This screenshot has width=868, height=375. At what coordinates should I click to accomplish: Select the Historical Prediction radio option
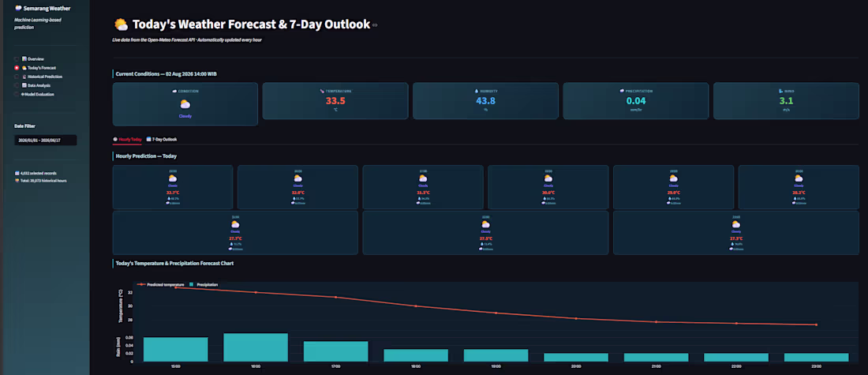[x=17, y=77]
